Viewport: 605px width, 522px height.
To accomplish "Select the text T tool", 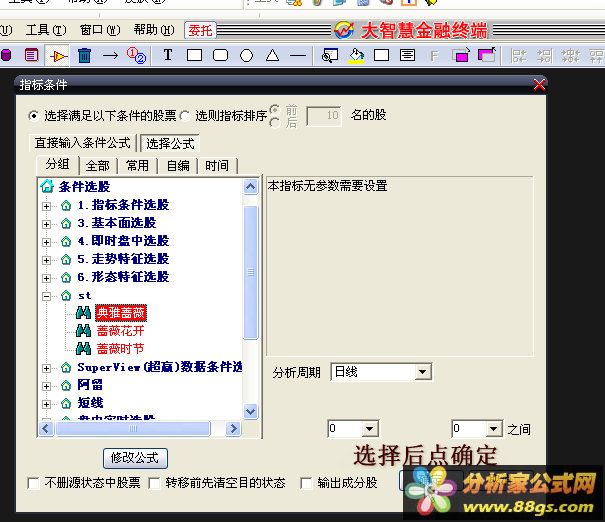I will pos(168,55).
